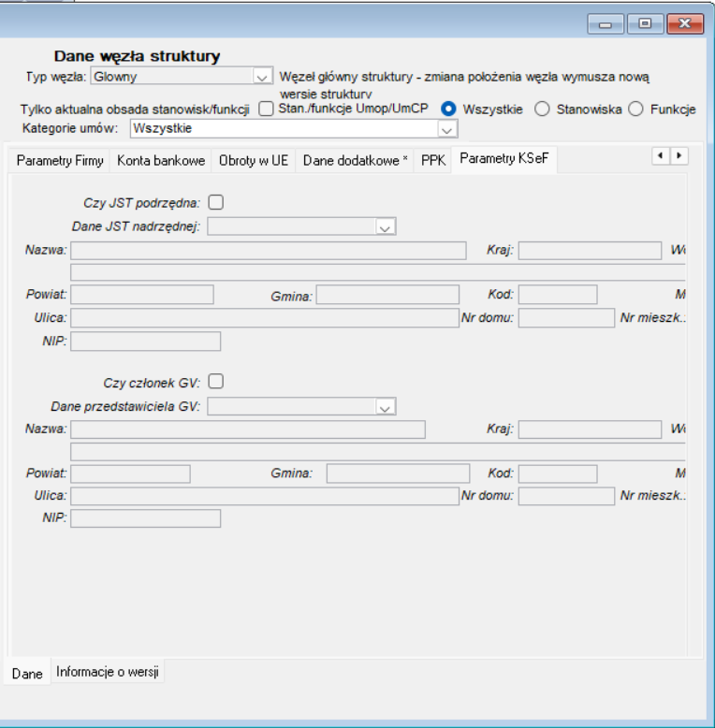Click the GV Powiat input field
Viewport: 715px width, 728px height.
(130, 474)
